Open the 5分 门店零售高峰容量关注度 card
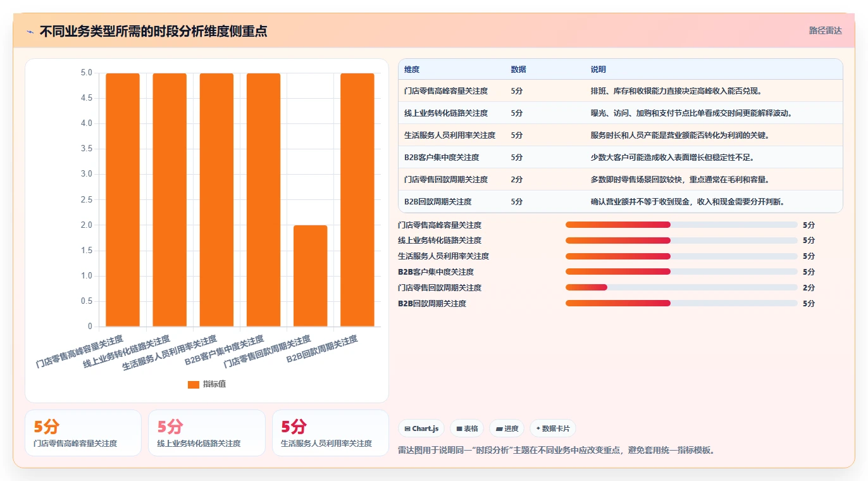 pos(83,433)
